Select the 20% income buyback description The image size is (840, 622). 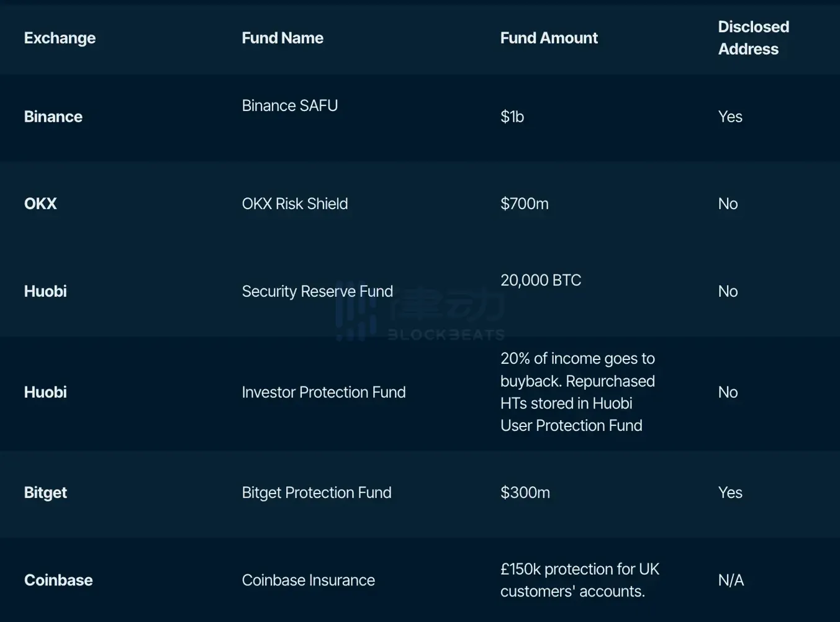click(x=577, y=392)
